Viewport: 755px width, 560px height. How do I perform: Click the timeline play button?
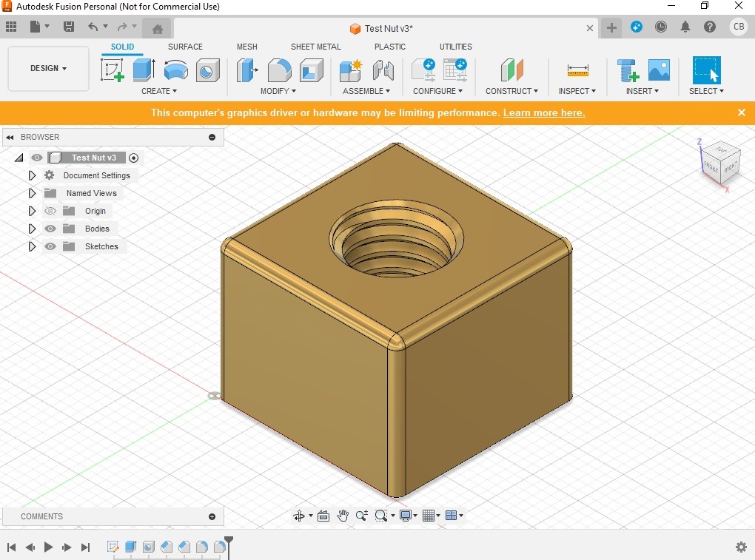point(48,547)
